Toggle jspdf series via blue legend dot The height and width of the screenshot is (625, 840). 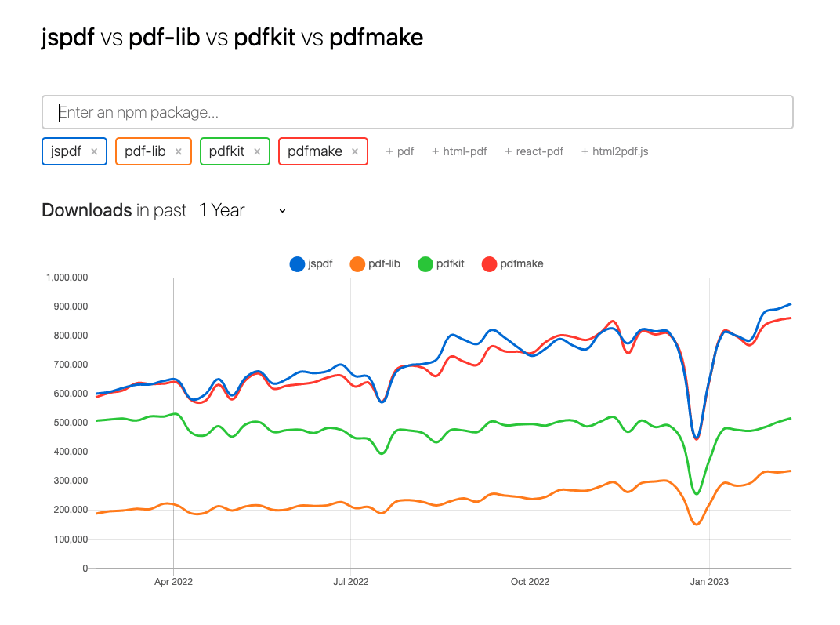point(297,264)
